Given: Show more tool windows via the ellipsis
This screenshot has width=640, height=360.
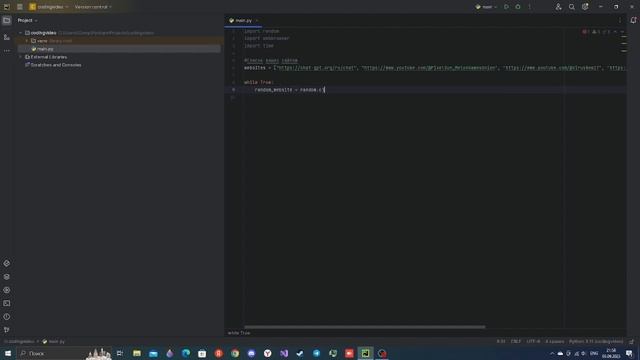Looking at the screenshot, I should tap(7, 51).
